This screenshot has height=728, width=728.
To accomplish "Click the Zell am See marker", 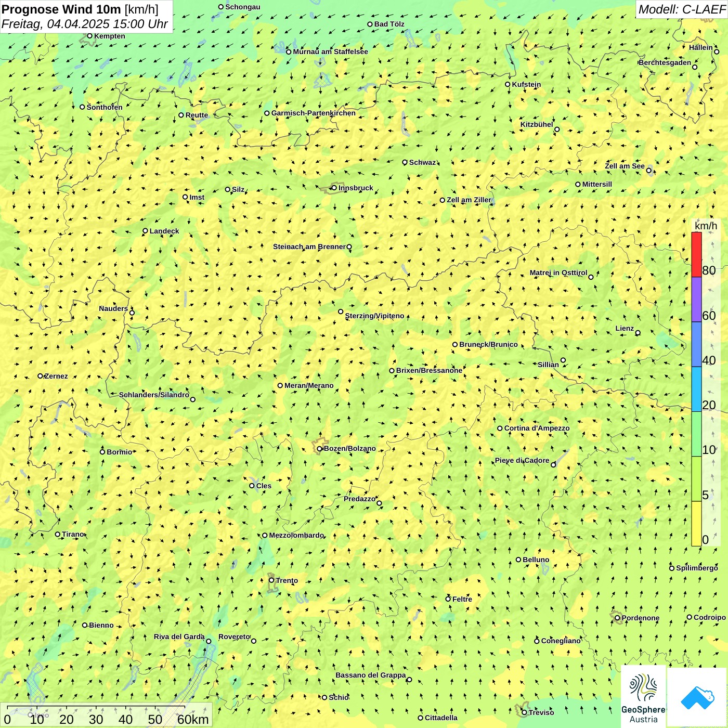I will [649, 171].
